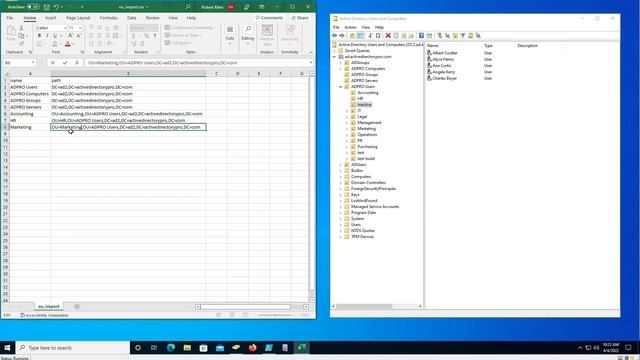Viewport: 640px width, 360px height.
Task: Click the Filter funnel icon in AD toolbar
Action: tap(462, 36)
